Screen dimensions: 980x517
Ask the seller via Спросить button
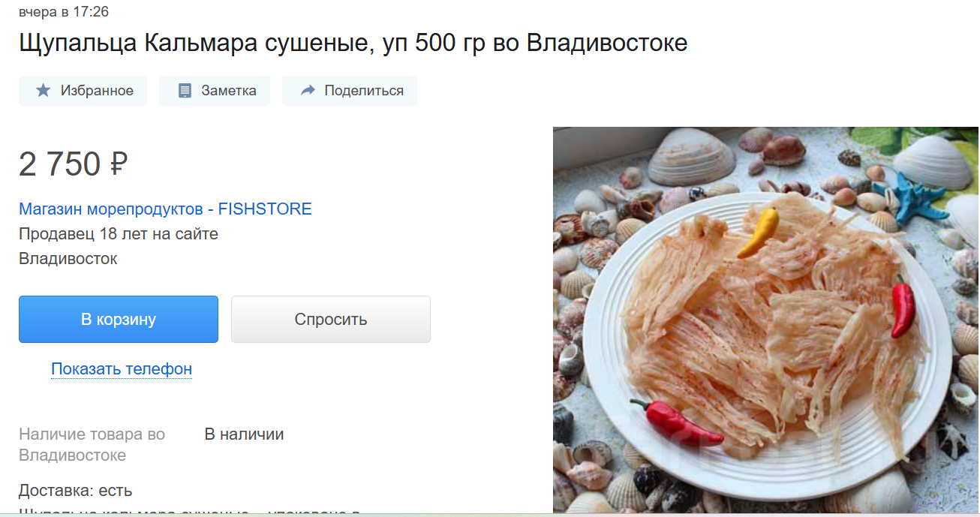(331, 319)
